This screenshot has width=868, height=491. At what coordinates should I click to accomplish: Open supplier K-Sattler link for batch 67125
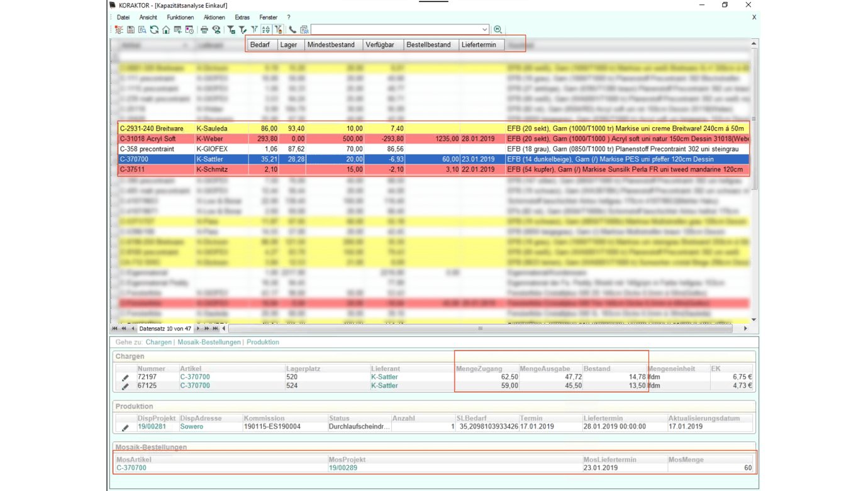click(384, 386)
